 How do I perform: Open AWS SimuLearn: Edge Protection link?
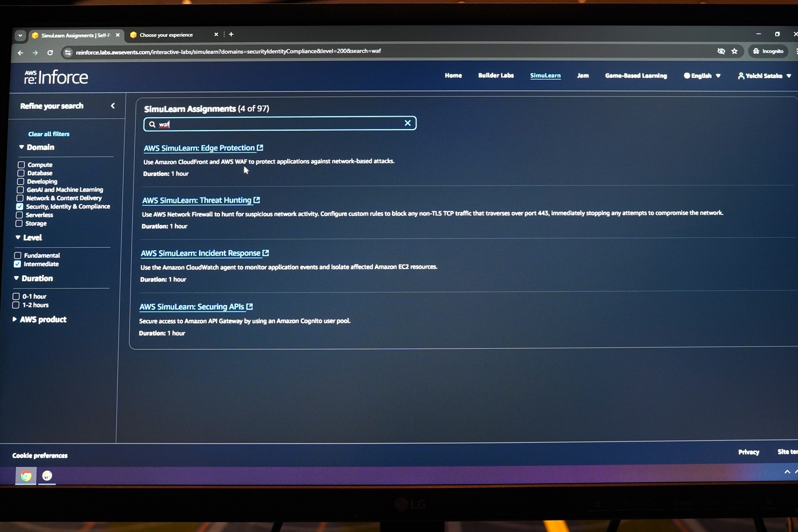click(199, 148)
